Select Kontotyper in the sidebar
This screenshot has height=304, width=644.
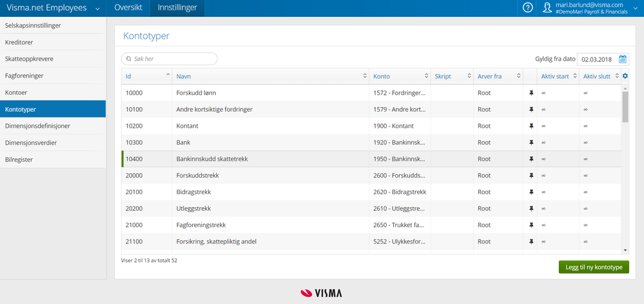53,110
